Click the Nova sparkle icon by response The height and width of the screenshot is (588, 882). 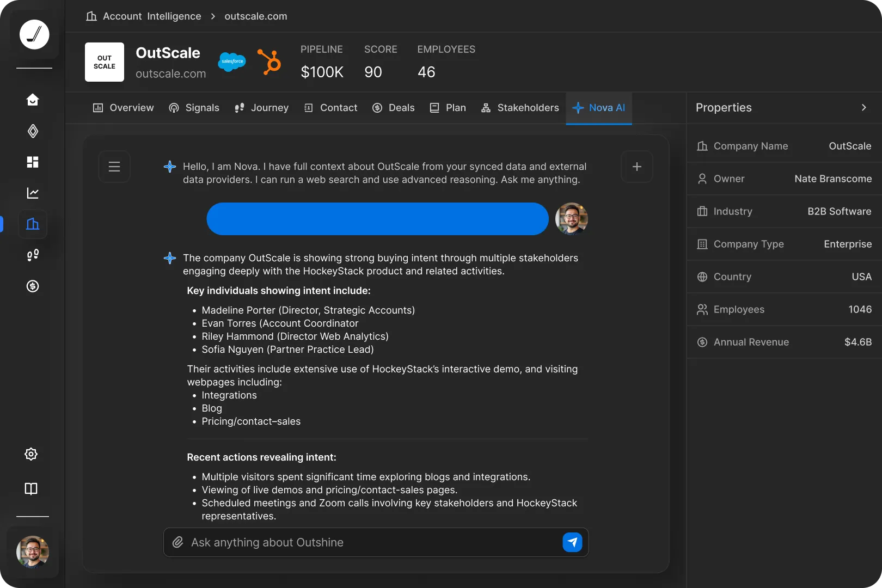click(170, 258)
